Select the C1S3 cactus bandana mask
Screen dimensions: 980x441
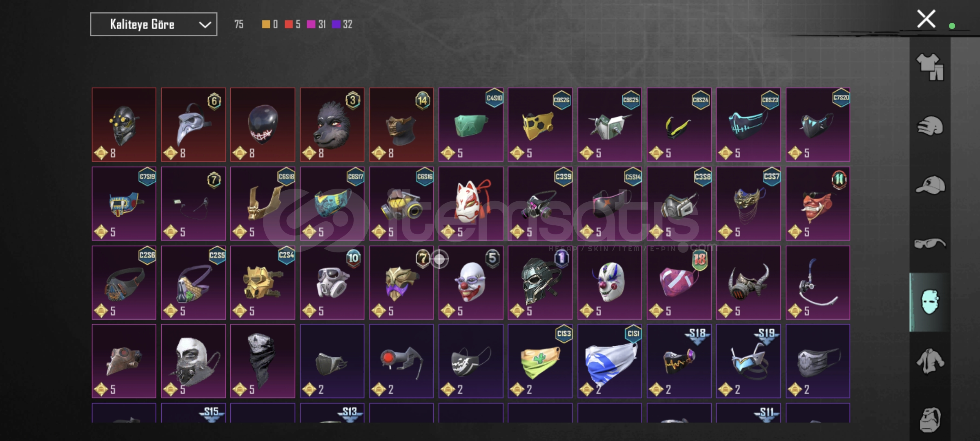[x=540, y=361]
